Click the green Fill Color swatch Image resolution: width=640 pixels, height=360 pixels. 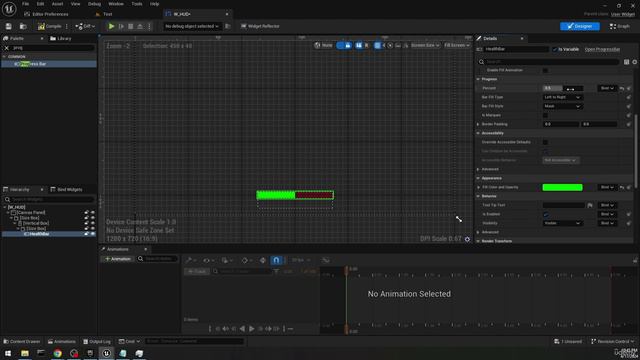point(562,187)
